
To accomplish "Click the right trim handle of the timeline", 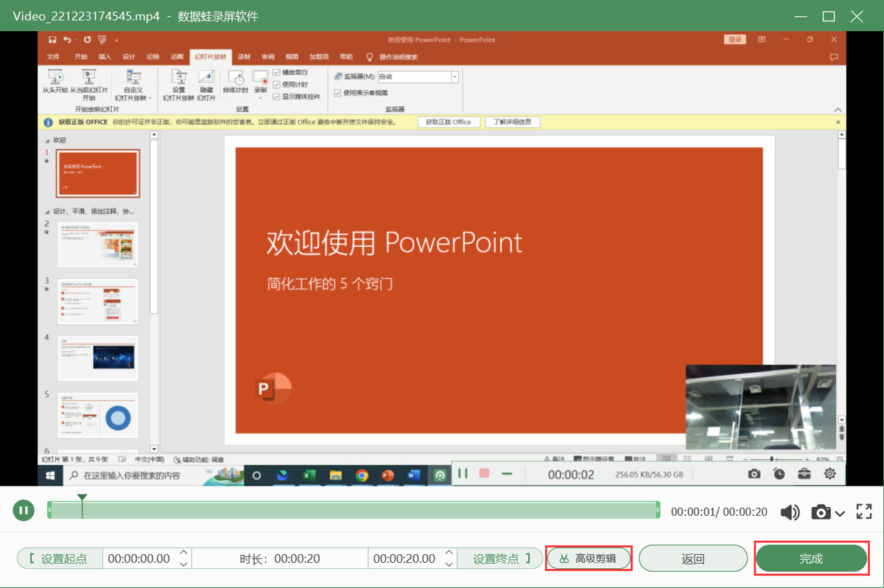I will [x=658, y=510].
